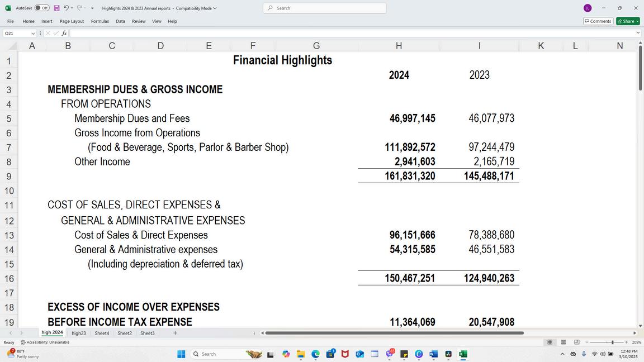Select column H header
The image size is (644, 362).
[x=399, y=46]
